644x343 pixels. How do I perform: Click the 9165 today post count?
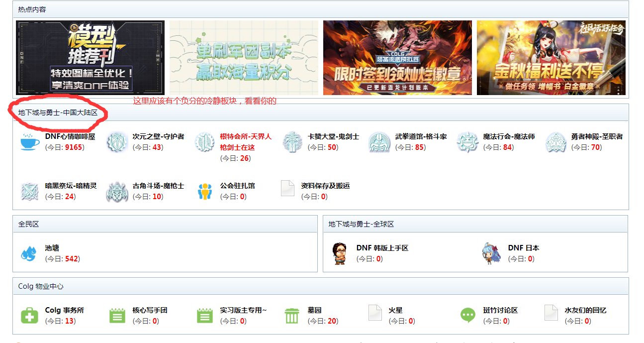click(x=74, y=147)
